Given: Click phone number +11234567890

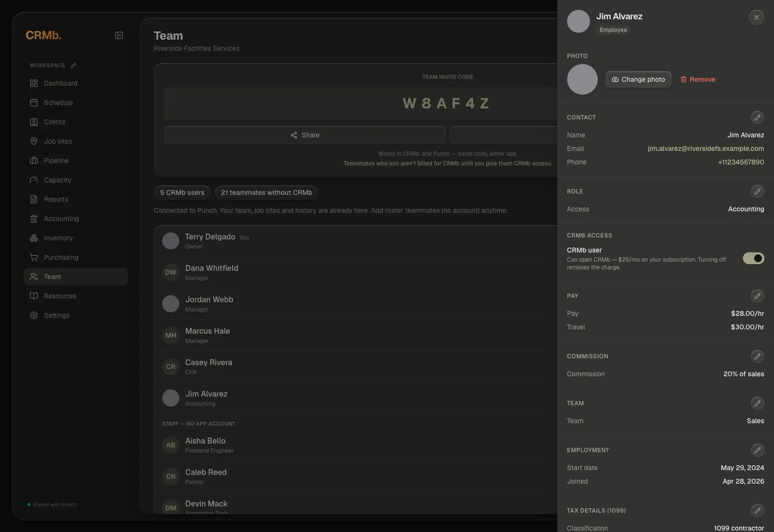Looking at the screenshot, I should [x=741, y=162].
